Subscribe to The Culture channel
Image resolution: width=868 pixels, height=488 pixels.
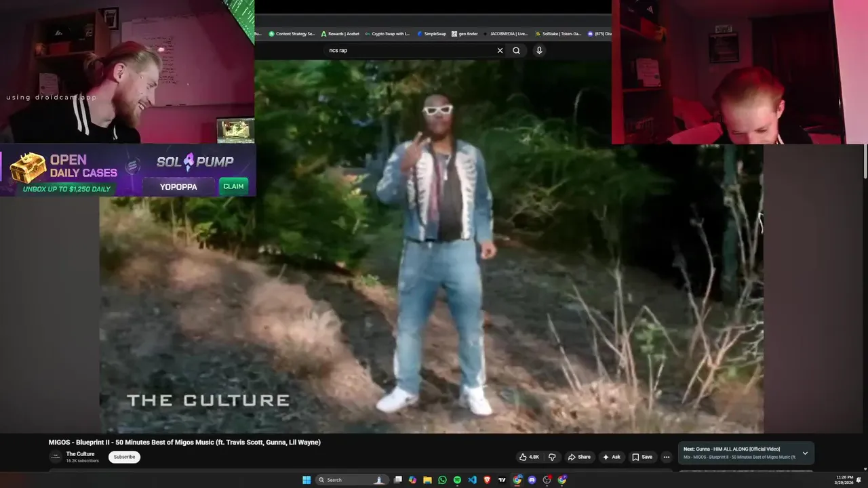(x=124, y=457)
